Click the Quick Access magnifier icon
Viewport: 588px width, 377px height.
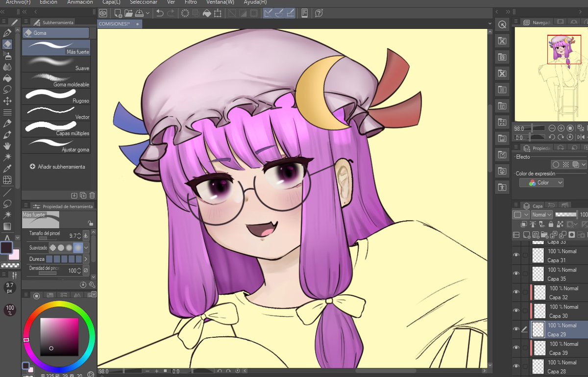(502, 25)
